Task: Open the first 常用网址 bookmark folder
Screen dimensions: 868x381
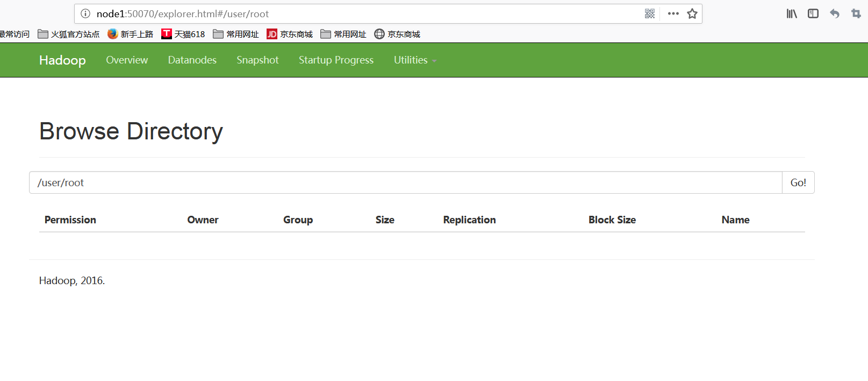Action: coord(236,34)
